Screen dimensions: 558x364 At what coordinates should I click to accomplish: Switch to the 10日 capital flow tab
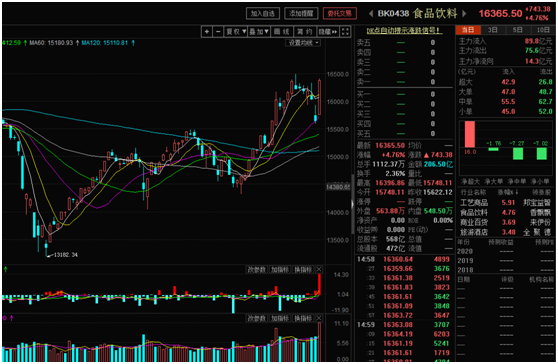543,30
